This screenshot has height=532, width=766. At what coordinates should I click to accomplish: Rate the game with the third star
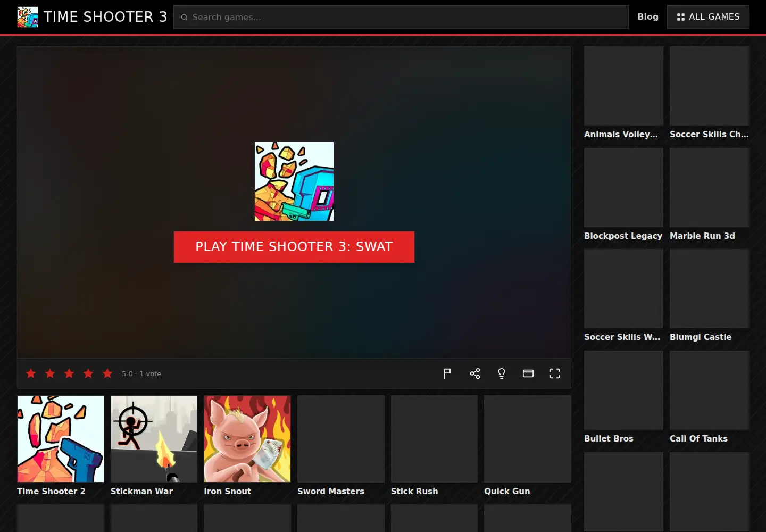pyautogui.click(x=69, y=373)
